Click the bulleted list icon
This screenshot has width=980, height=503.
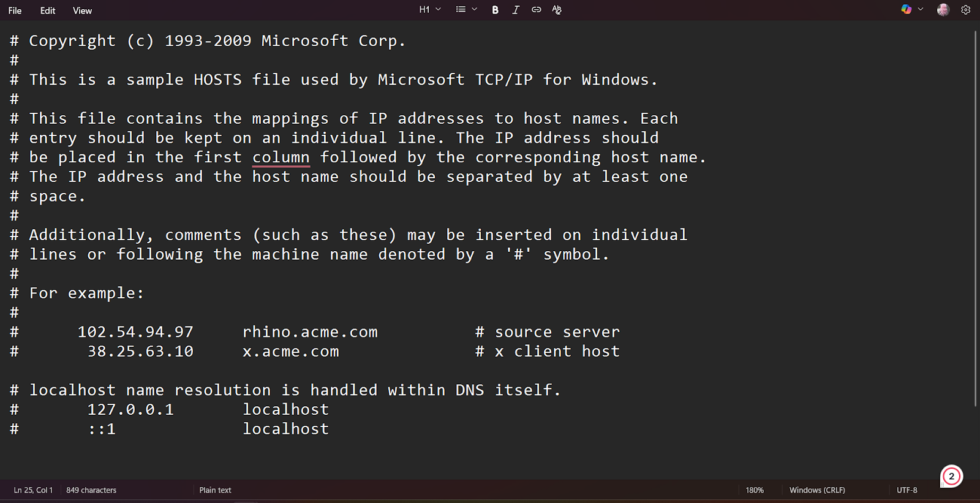click(461, 10)
